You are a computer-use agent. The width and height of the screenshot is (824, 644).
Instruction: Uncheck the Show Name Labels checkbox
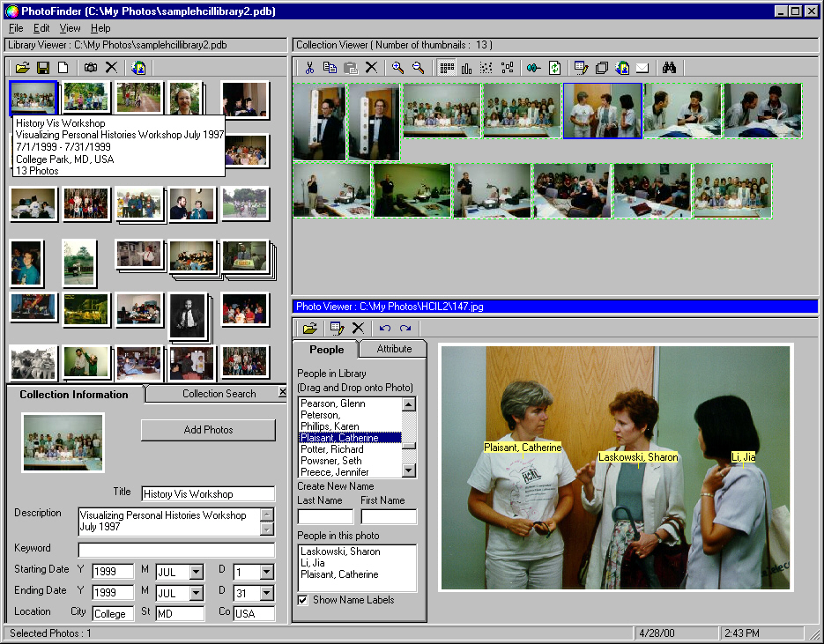coord(303,600)
